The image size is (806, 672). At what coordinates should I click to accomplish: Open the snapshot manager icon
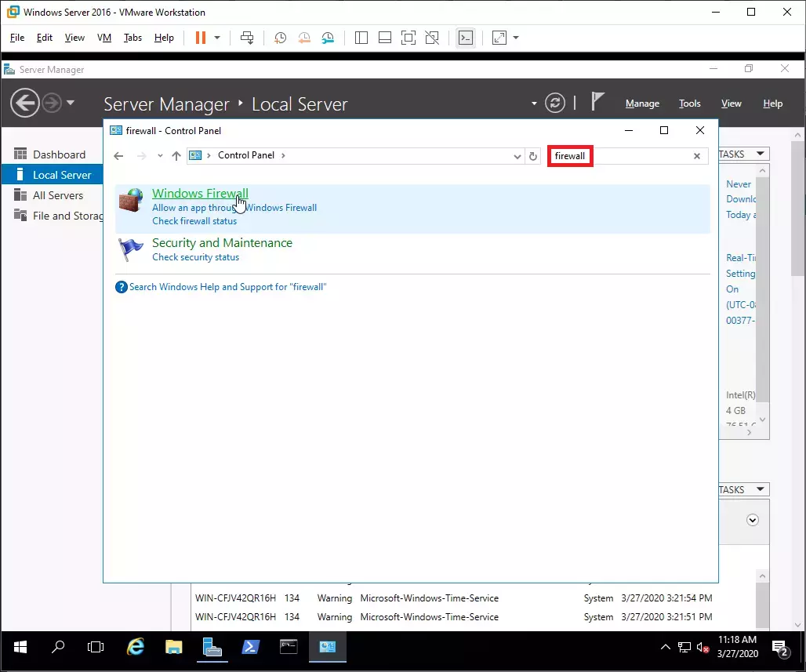[x=328, y=38]
